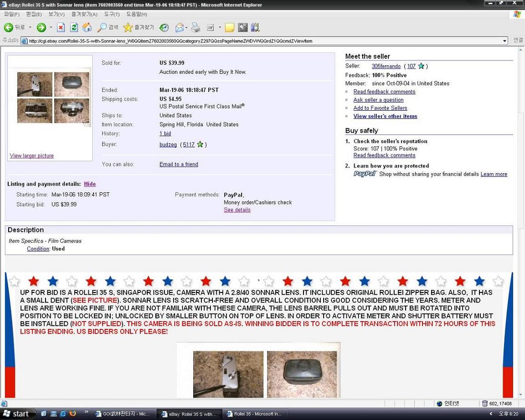This screenshot has width=525, height=420.
Task: Open the Tools menu (도구)
Action: click(112, 14)
